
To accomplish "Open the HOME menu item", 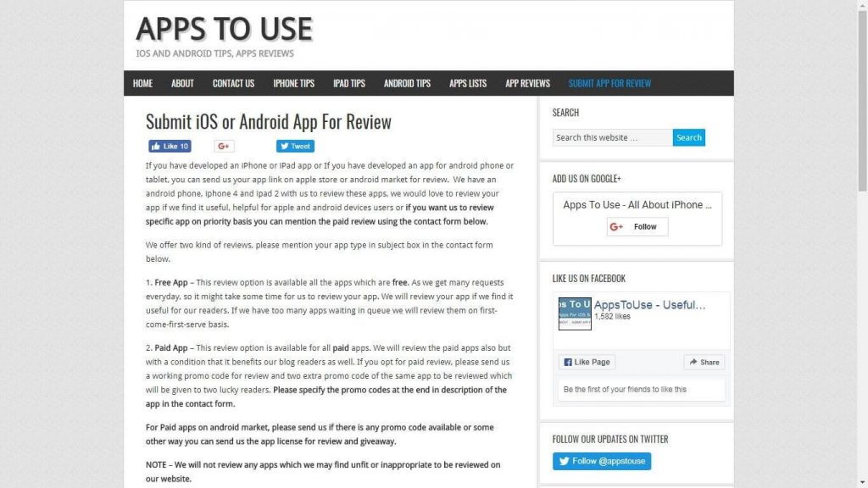I will pyautogui.click(x=142, y=83).
